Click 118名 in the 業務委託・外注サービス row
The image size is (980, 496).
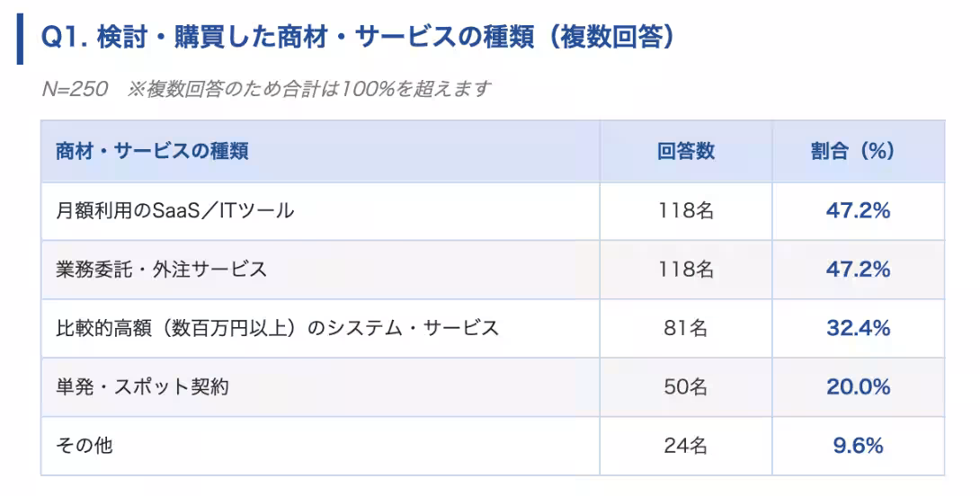point(686,270)
